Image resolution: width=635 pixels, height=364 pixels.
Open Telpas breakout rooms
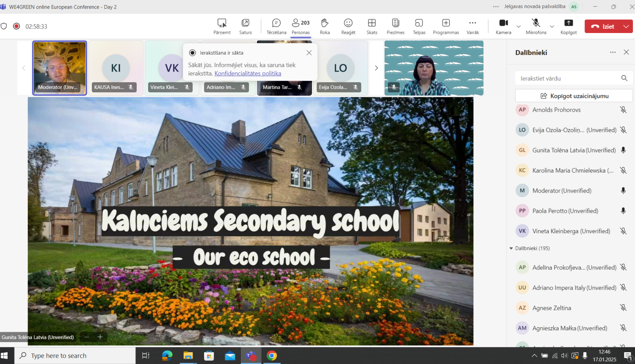(x=419, y=26)
